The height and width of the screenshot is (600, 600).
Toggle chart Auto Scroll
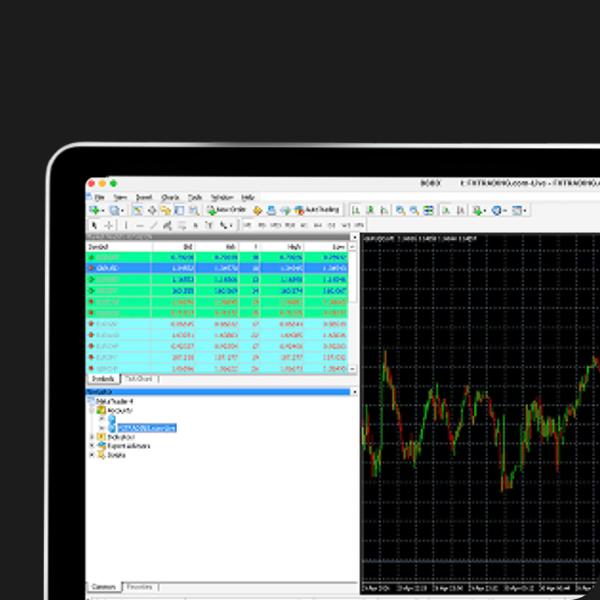point(446,210)
